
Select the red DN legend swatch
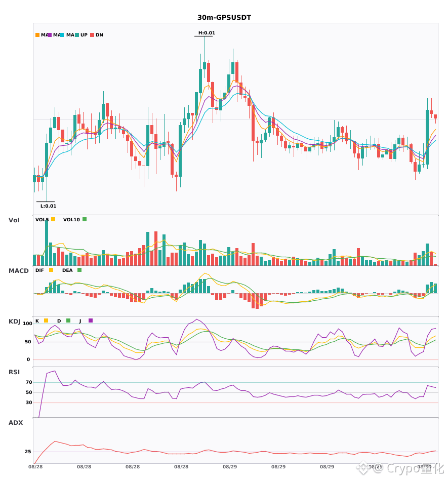click(92, 35)
